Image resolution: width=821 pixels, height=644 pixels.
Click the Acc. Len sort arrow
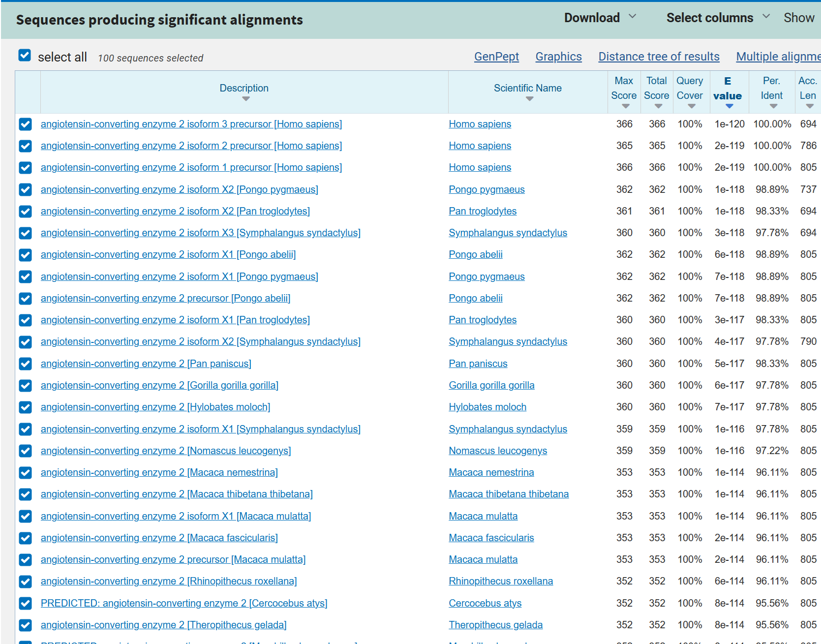click(x=809, y=106)
